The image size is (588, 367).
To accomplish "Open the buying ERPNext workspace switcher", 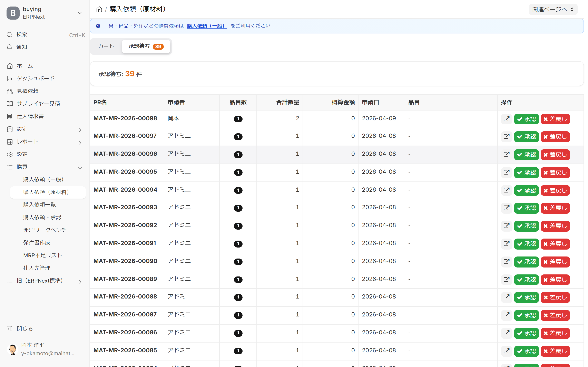I will [45, 13].
